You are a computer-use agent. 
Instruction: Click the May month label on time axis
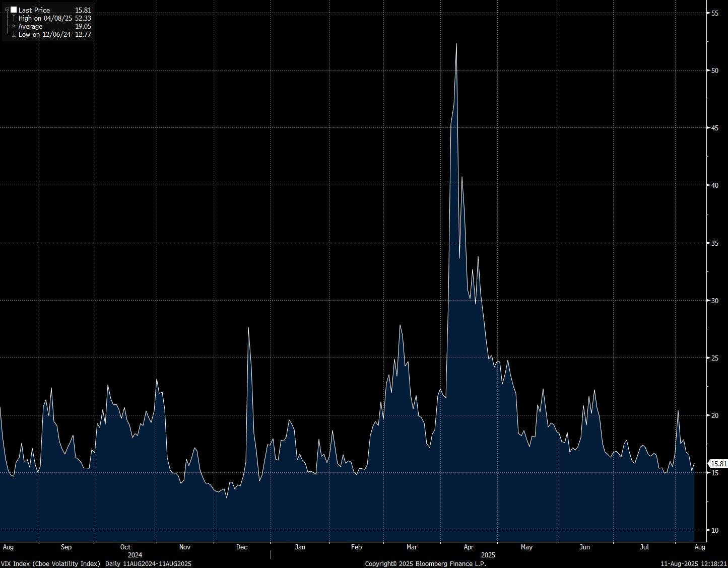coord(526,547)
